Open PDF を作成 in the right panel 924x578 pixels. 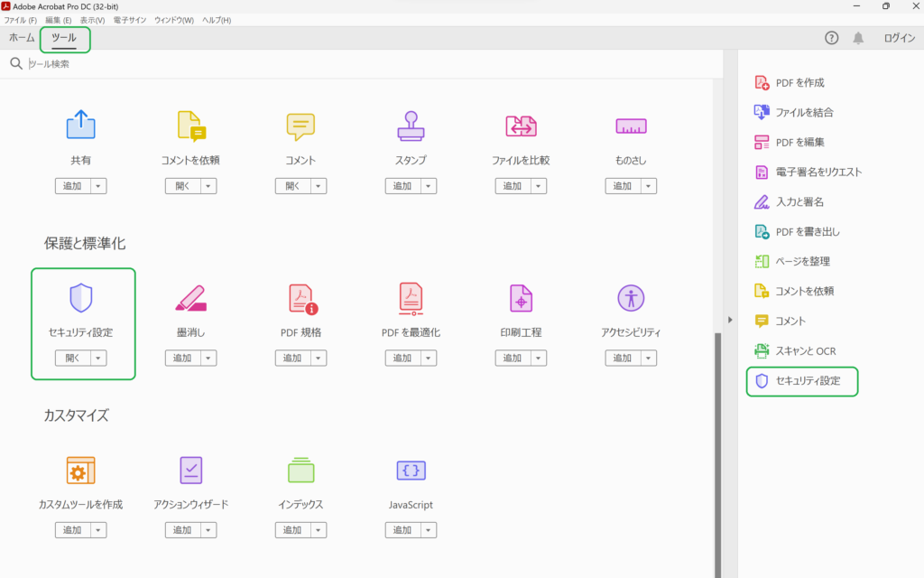790,82
